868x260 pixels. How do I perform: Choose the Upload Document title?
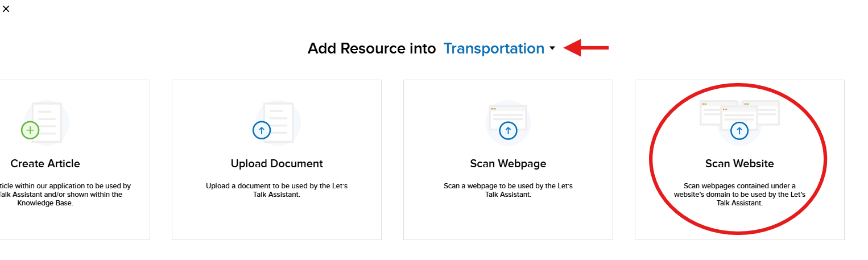(x=277, y=164)
